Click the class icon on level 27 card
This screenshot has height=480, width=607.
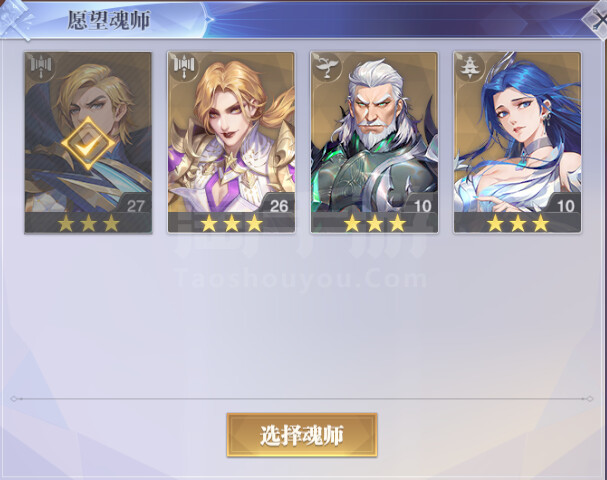41,68
